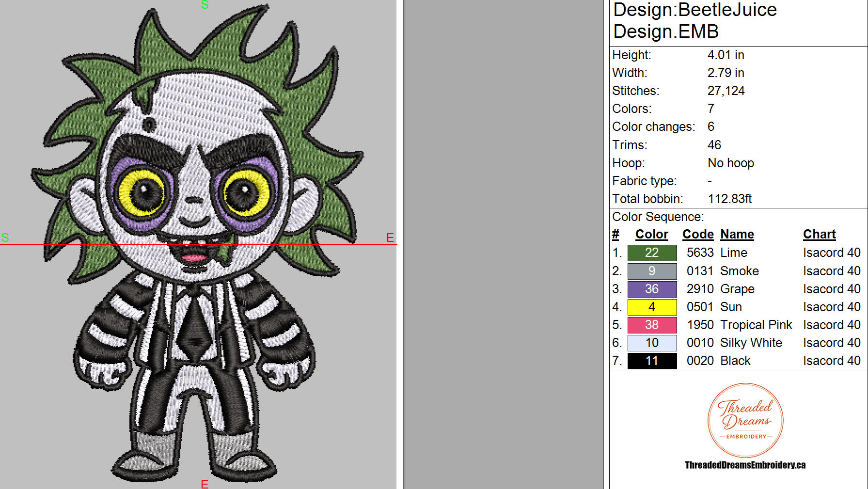Click the Chart column header
The image size is (868, 489).
pos(820,235)
